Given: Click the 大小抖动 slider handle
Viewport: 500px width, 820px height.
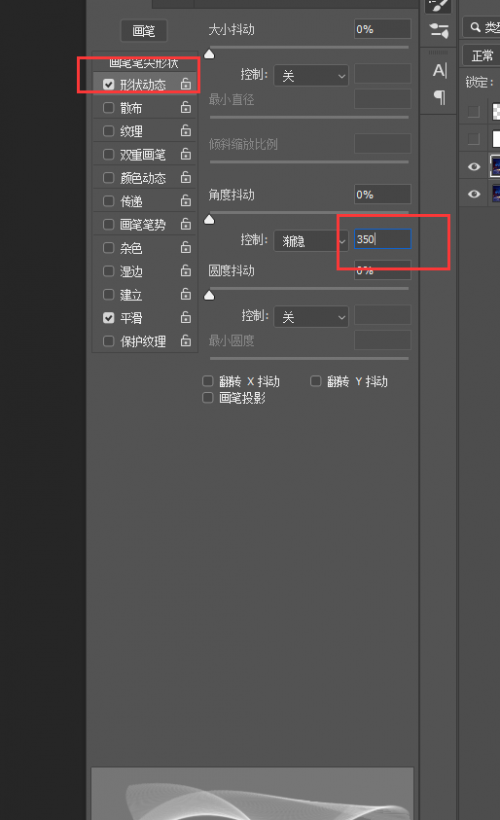Looking at the screenshot, I should point(209,54).
